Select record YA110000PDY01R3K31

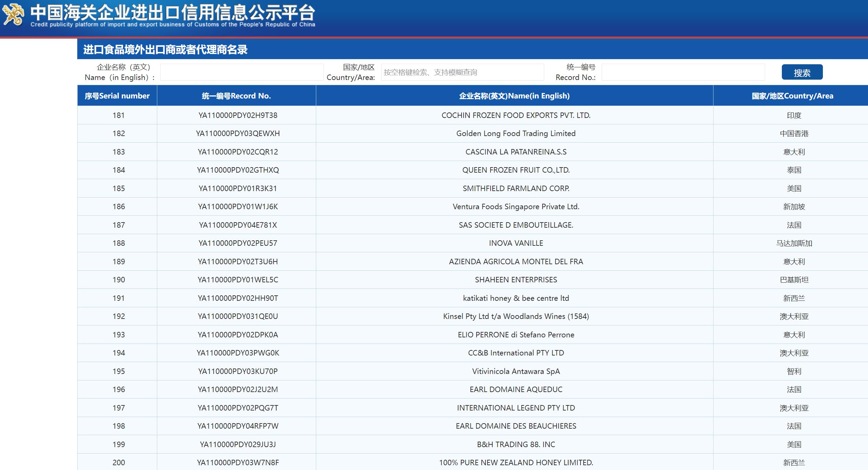[238, 188]
